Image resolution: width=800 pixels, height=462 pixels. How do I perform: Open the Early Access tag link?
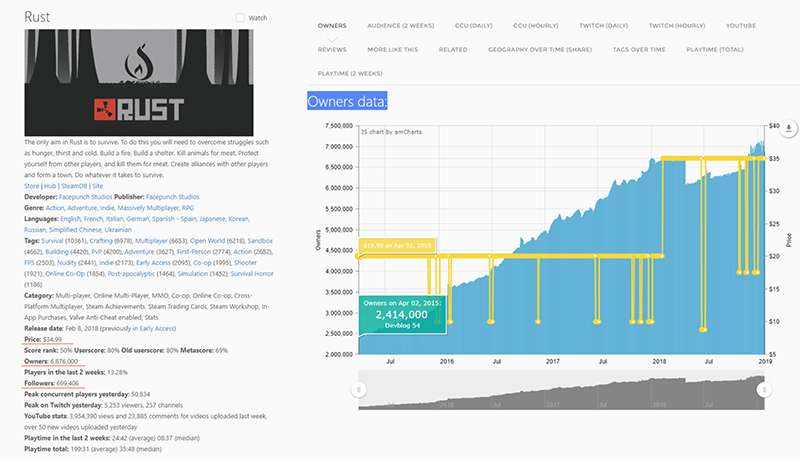153,263
